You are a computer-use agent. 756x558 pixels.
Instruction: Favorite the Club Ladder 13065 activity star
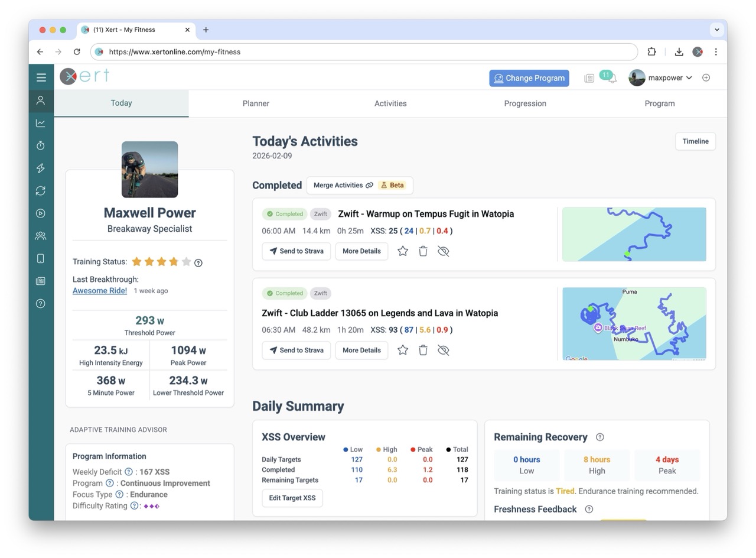click(403, 351)
